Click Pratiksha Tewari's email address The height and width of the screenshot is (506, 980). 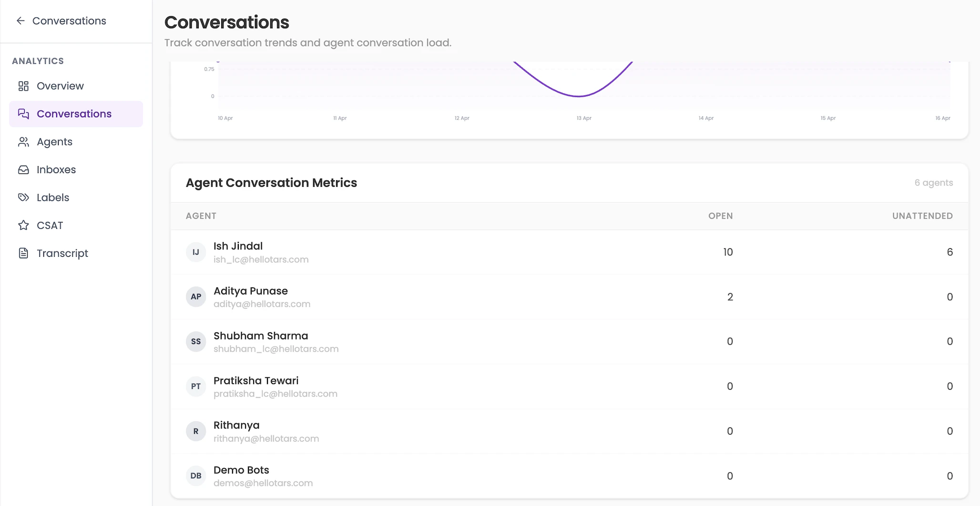275,394
